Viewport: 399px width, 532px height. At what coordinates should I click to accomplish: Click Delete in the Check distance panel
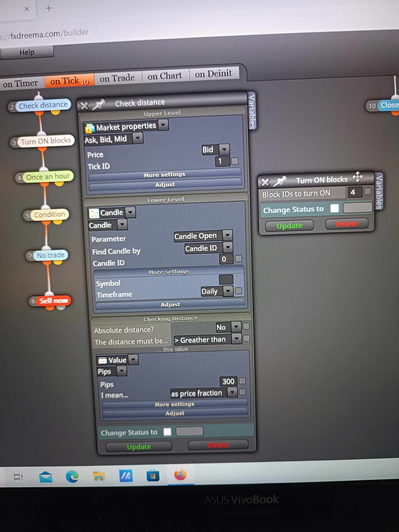[x=218, y=445]
